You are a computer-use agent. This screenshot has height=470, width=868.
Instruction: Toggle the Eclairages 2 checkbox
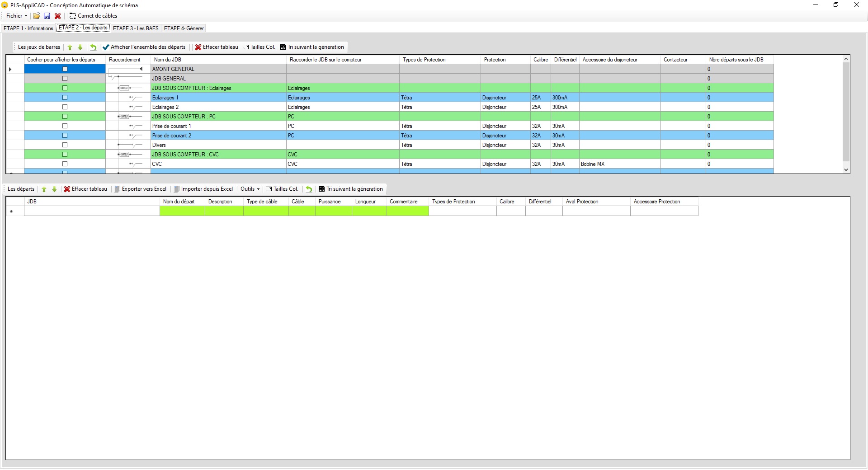(x=65, y=107)
